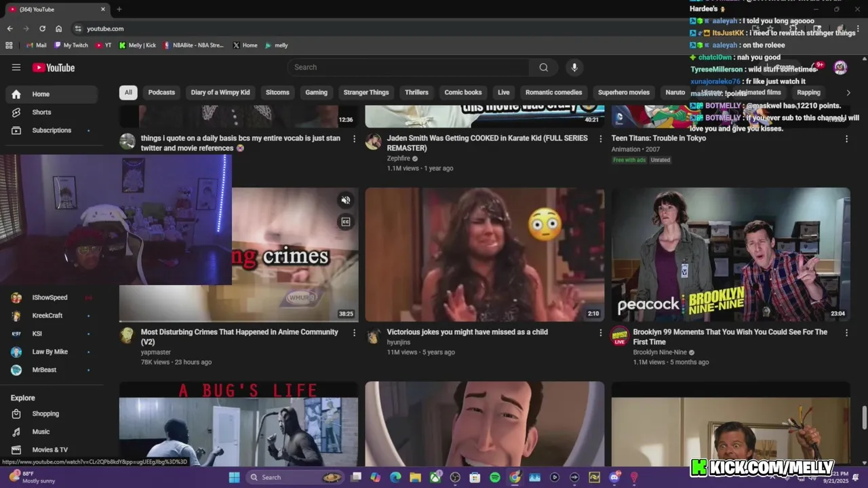Open the Mail bookmark

click(x=37, y=45)
